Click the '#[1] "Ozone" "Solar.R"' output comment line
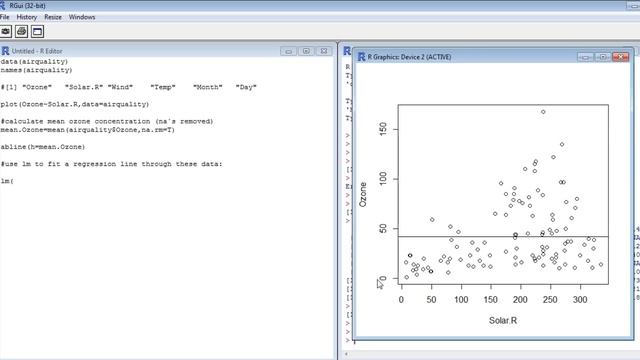The height and width of the screenshot is (360, 640). point(129,87)
